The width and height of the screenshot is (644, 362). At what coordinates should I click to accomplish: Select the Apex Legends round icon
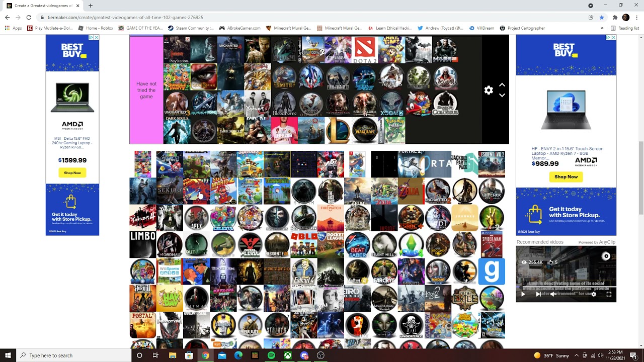(196, 218)
